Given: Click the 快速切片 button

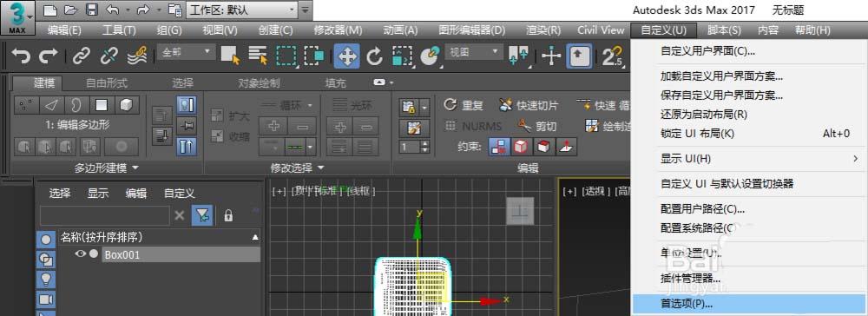Looking at the screenshot, I should point(529,105).
